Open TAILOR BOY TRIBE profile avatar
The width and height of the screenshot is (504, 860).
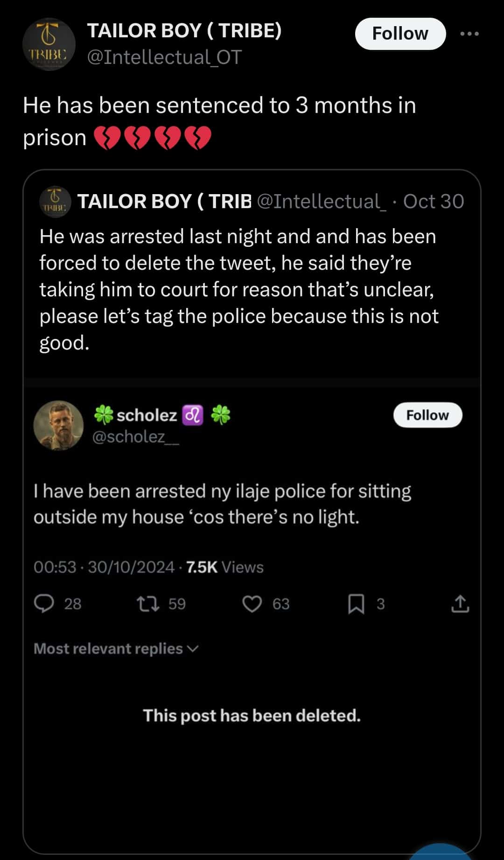point(49,45)
